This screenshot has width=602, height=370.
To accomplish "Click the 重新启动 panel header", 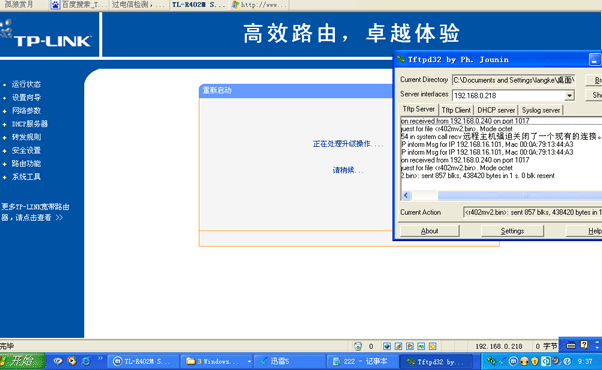I will point(296,91).
